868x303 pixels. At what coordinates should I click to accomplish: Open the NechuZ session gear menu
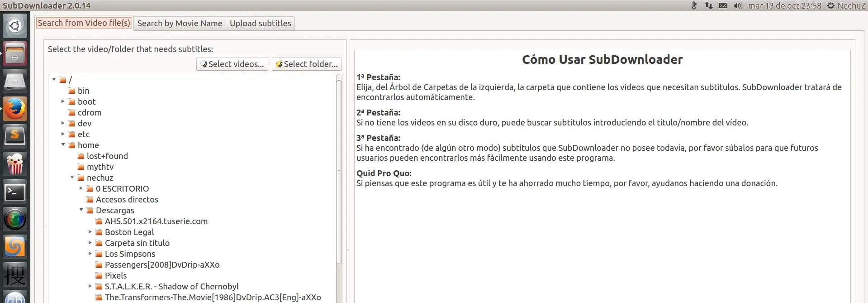click(846, 5)
